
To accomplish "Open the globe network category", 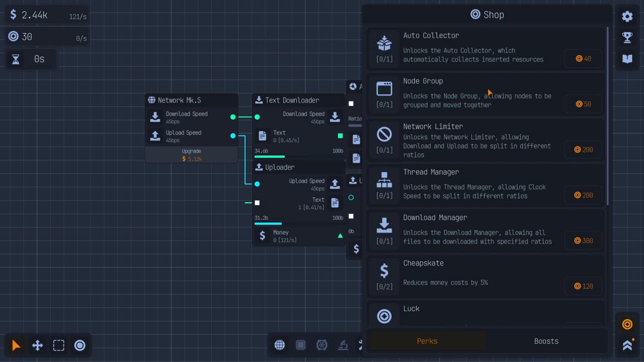I will click(280, 345).
